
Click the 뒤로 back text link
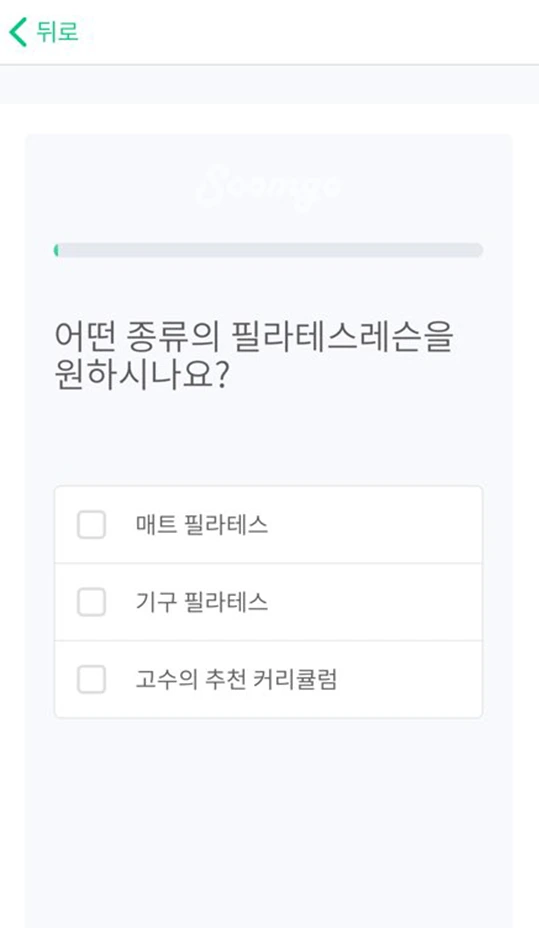pyautogui.click(x=57, y=31)
